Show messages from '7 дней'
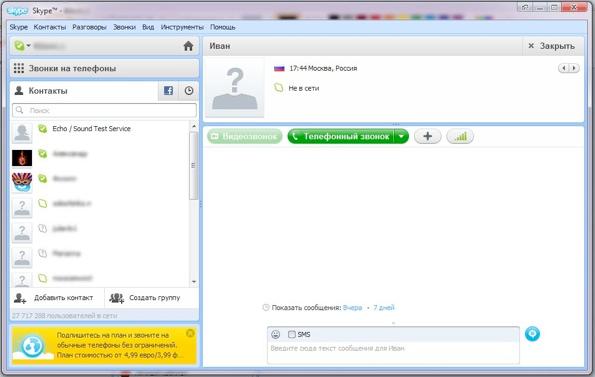The image size is (595, 377). tap(384, 308)
